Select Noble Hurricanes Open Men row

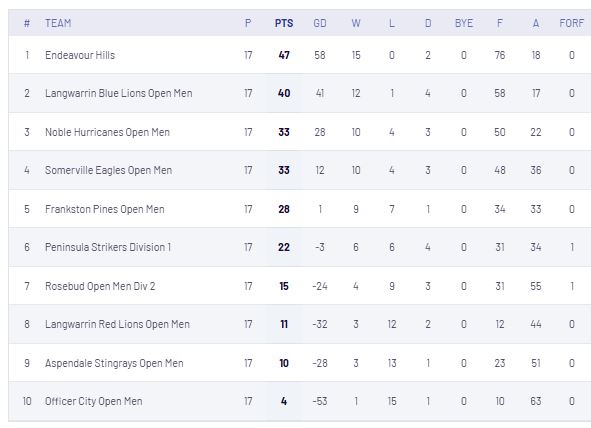pyautogui.click(x=300, y=132)
